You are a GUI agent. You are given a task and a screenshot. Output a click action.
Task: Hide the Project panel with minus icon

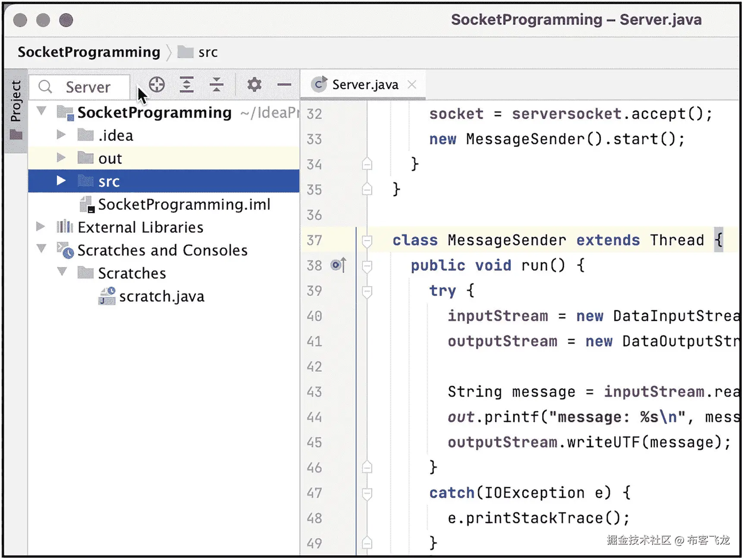point(284,84)
